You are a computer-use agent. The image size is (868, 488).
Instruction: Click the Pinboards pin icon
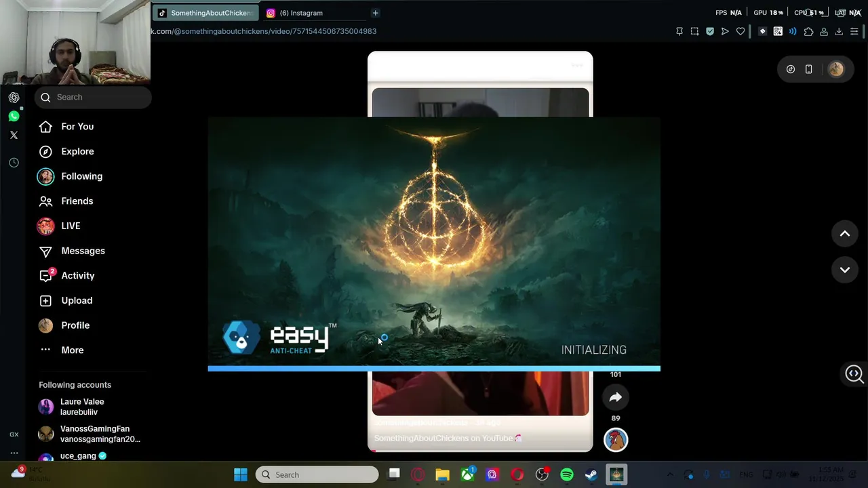(679, 31)
